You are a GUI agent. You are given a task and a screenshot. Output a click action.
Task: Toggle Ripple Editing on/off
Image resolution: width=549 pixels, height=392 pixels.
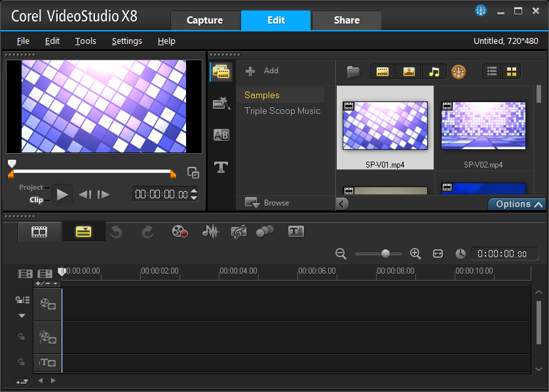22,300
